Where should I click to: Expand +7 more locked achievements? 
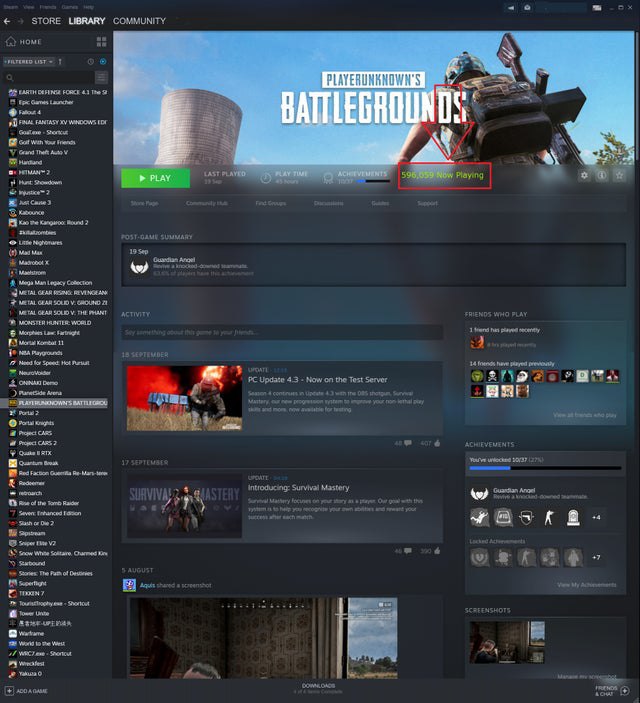tap(596, 557)
